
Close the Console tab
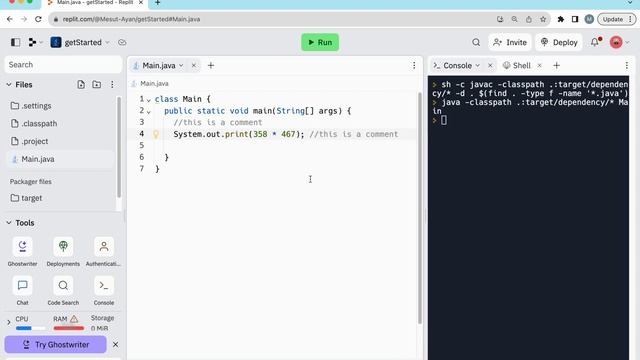[490, 65]
